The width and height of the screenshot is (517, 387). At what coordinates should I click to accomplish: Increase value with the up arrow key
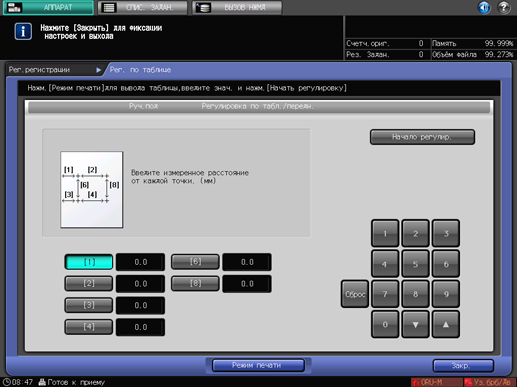pyautogui.click(x=446, y=324)
